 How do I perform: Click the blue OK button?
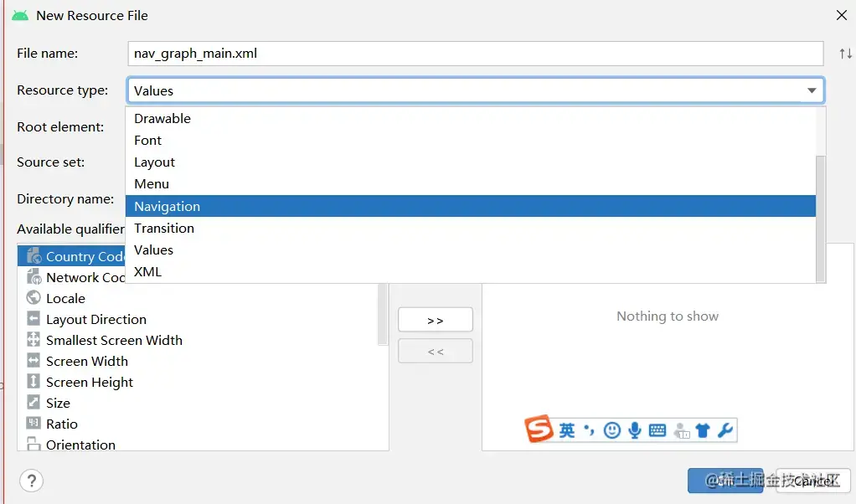[x=725, y=481]
